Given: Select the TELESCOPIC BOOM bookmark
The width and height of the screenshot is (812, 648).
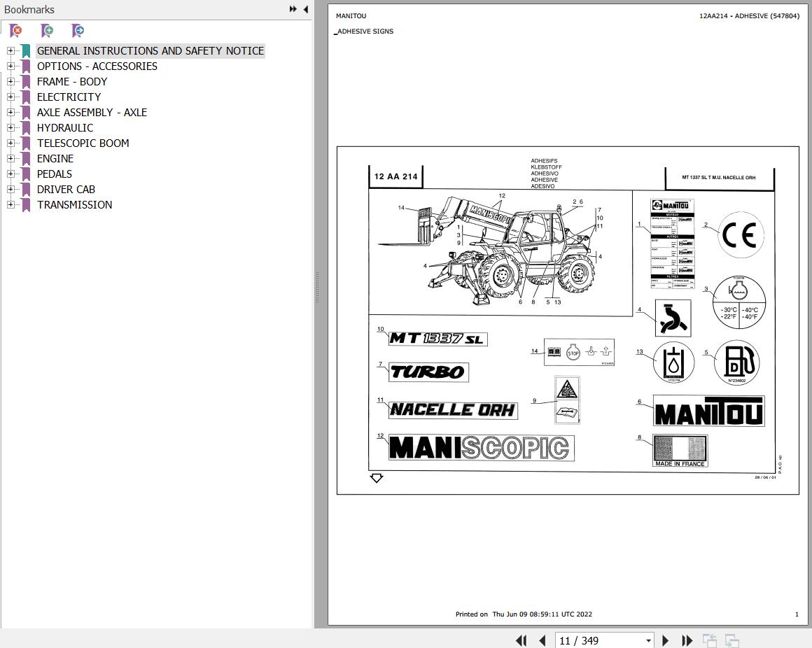Looking at the screenshot, I should tap(83, 143).
